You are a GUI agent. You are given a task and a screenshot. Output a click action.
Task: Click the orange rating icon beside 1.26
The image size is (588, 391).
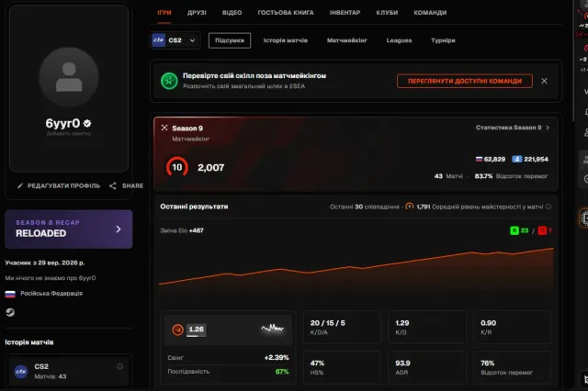pyautogui.click(x=177, y=330)
